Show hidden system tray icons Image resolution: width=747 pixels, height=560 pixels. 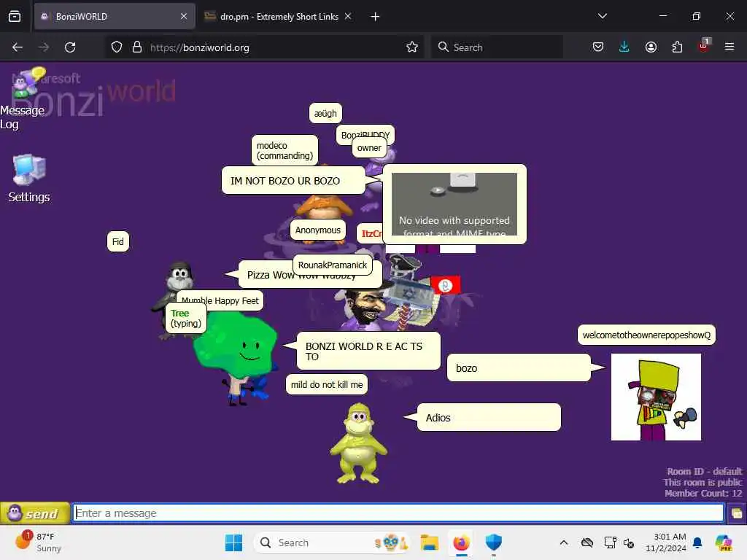(564, 542)
